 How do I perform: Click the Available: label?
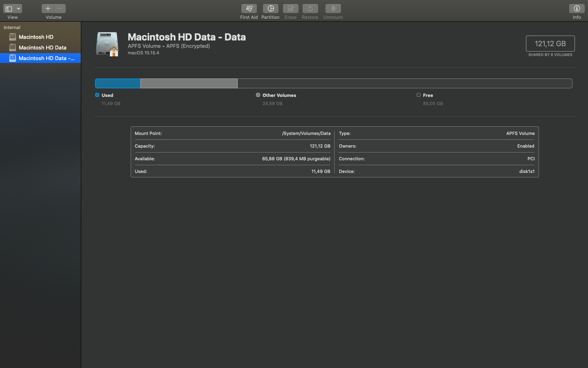point(145,159)
